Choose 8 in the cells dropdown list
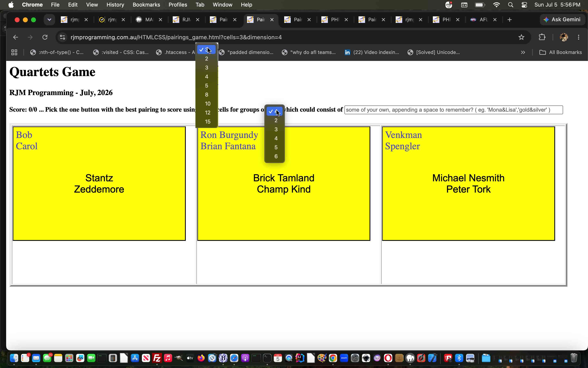588x368 pixels. [x=207, y=95]
